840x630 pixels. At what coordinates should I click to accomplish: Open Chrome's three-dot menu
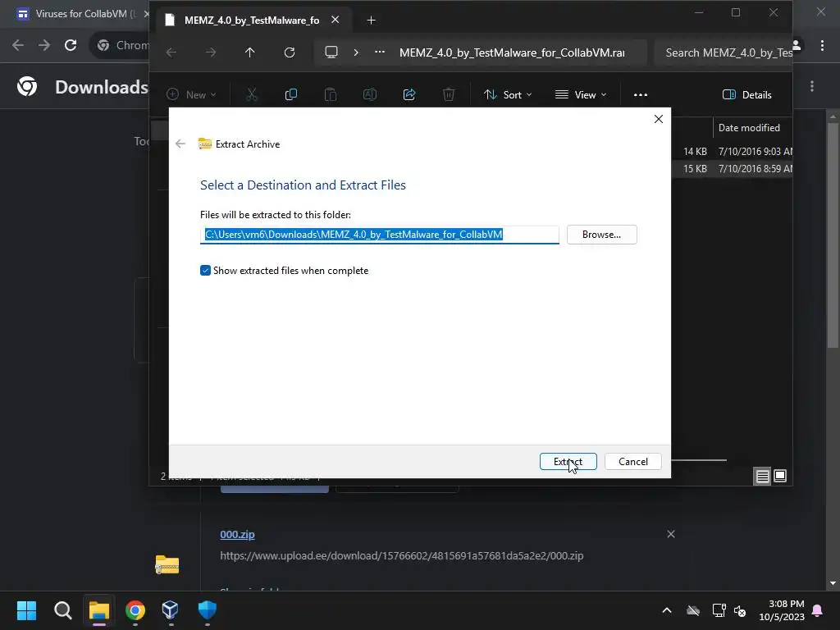pos(822,45)
